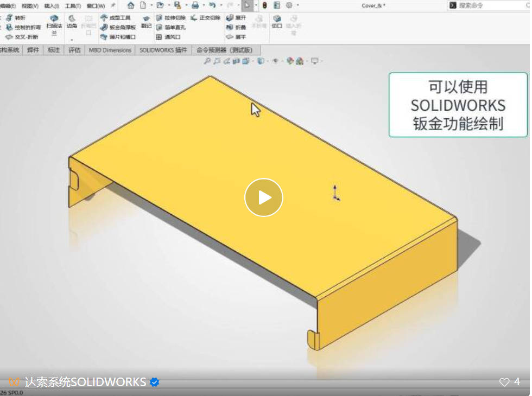Toggle the 展平 flatten state
This screenshot has height=396, width=532.
(236, 37)
